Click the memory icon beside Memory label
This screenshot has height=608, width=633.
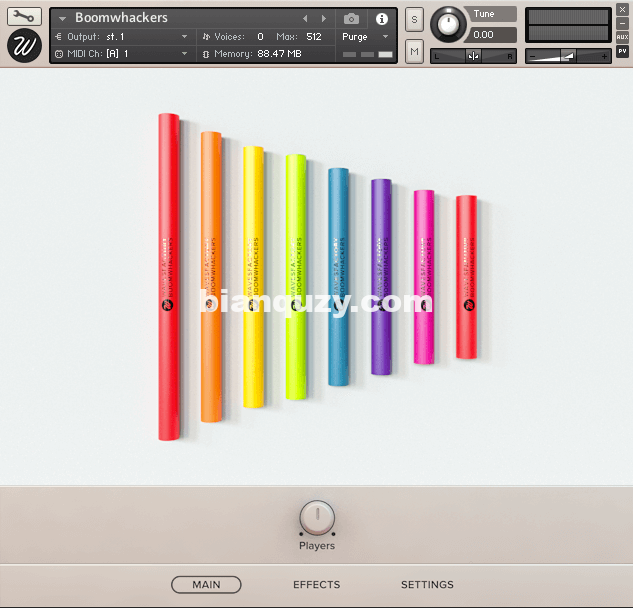pos(206,54)
